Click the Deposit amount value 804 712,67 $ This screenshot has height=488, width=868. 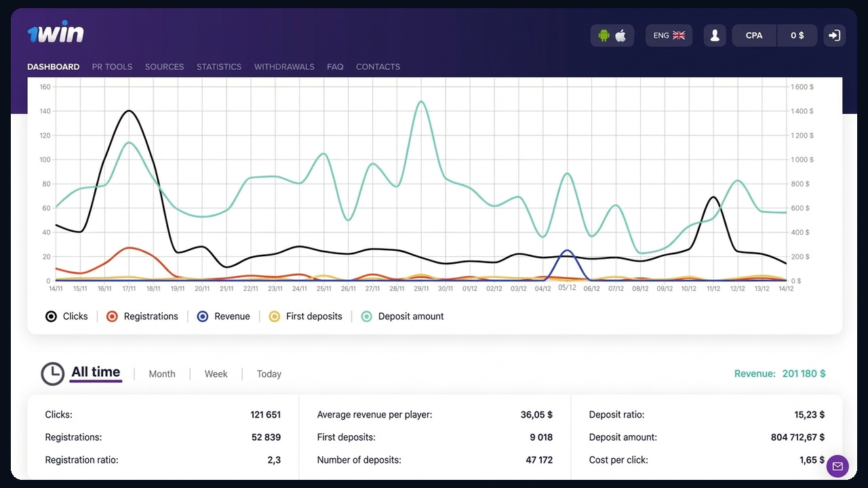click(x=797, y=437)
